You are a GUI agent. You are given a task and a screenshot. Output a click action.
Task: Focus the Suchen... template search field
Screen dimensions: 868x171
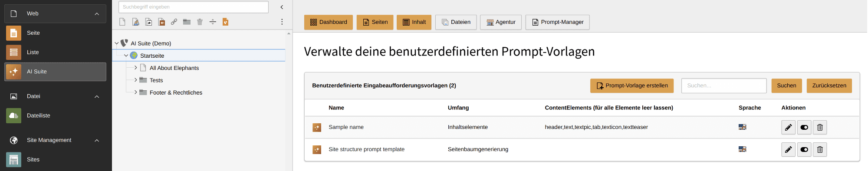tap(724, 85)
